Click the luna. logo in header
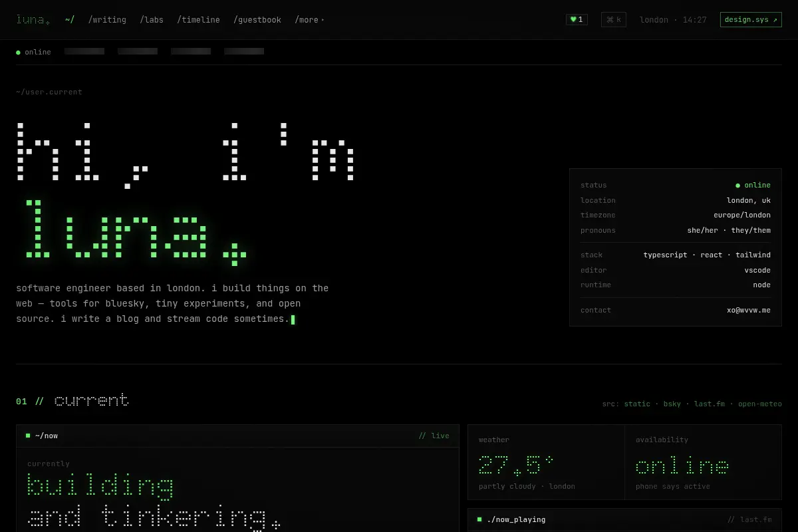Viewport: 798px width, 532px height. [x=33, y=20]
